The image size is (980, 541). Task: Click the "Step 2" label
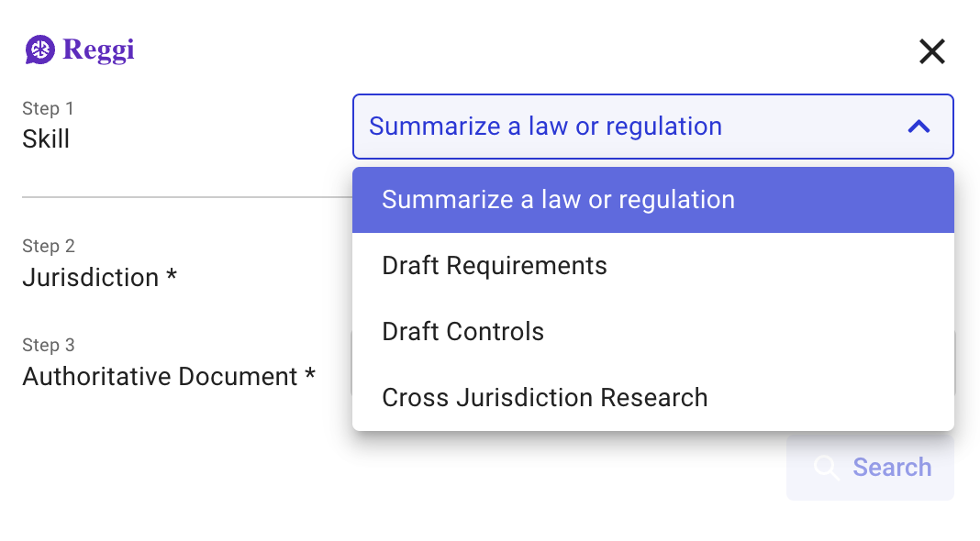pyautogui.click(x=48, y=247)
